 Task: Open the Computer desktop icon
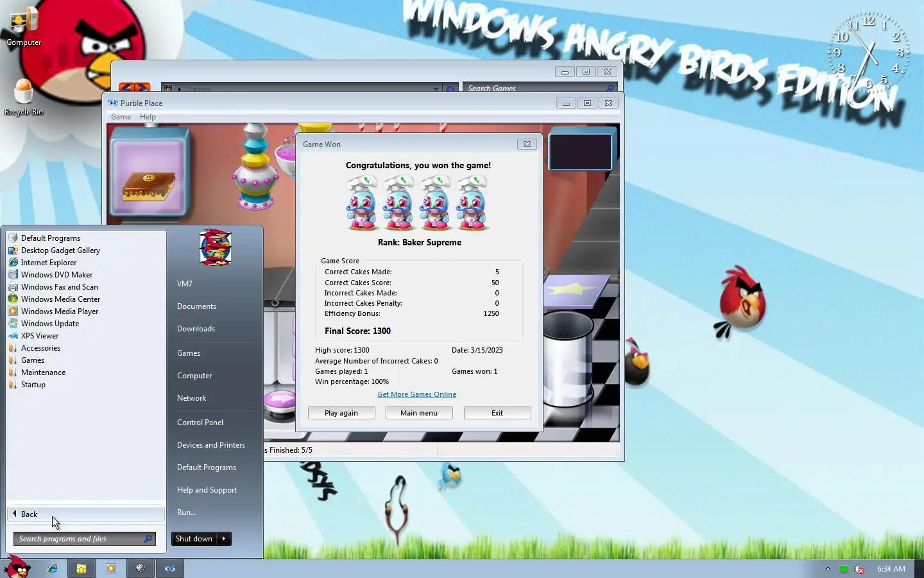(x=24, y=27)
